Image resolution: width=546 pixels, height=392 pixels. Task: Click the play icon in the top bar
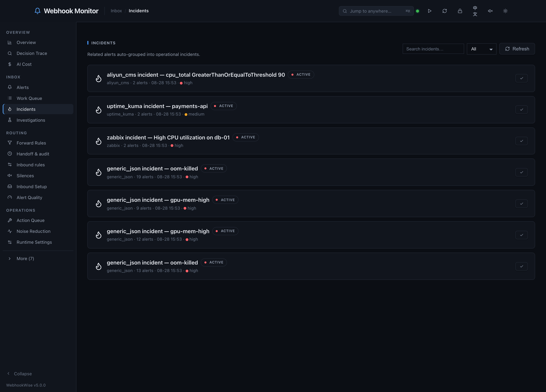[x=430, y=11]
